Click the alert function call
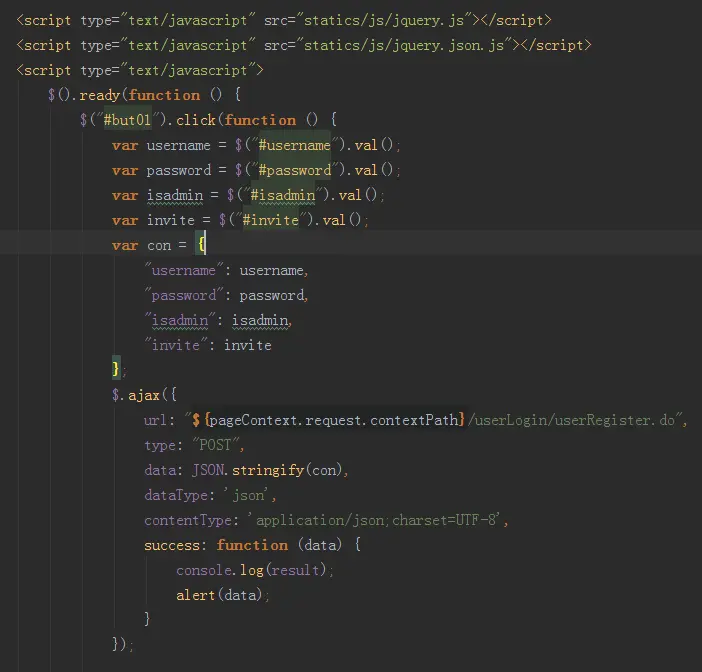 tap(195, 595)
